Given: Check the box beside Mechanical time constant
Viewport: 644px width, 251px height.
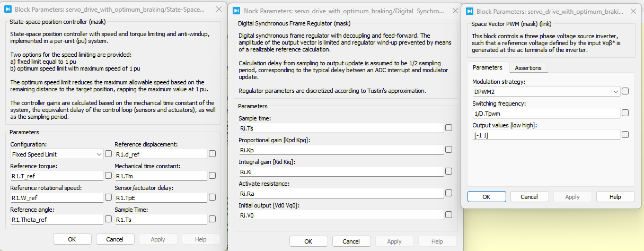Looking at the screenshot, I should coord(213,176).
